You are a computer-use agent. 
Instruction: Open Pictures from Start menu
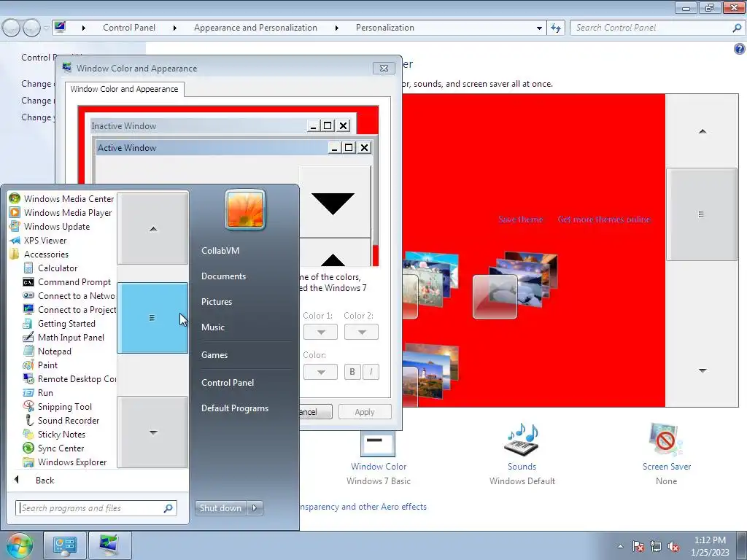tap(217, 302)
